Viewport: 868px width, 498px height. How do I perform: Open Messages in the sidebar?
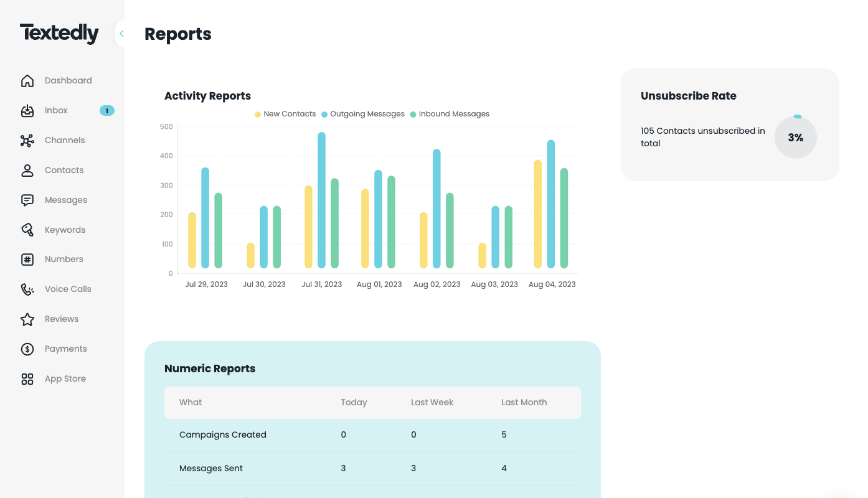[x=66, y=200]
